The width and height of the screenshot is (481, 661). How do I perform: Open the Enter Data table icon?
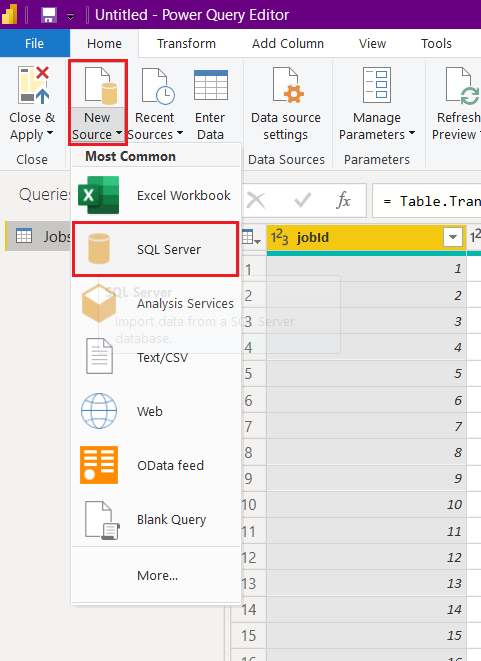211,85
